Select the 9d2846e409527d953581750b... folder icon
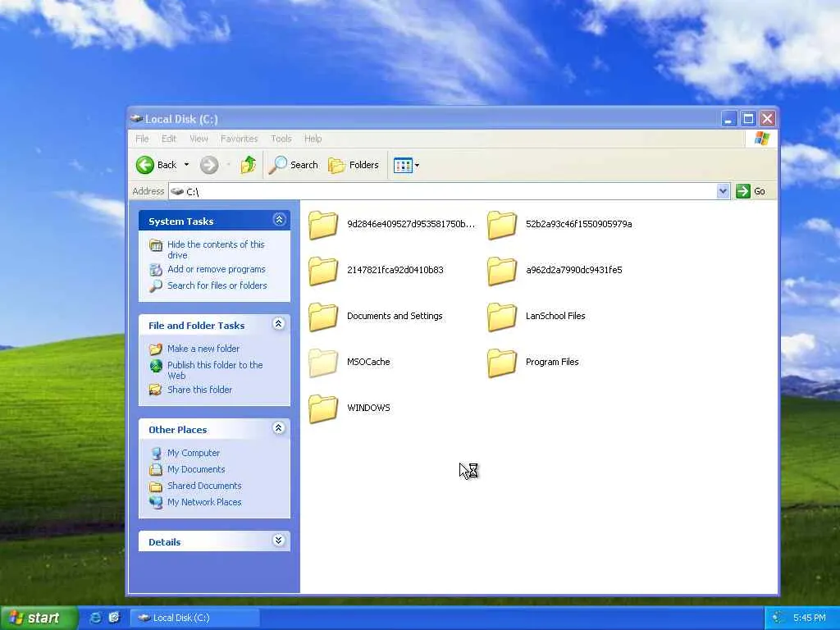Image resolution: width=840 pixels, height=630 pixels. click(323, 225)
